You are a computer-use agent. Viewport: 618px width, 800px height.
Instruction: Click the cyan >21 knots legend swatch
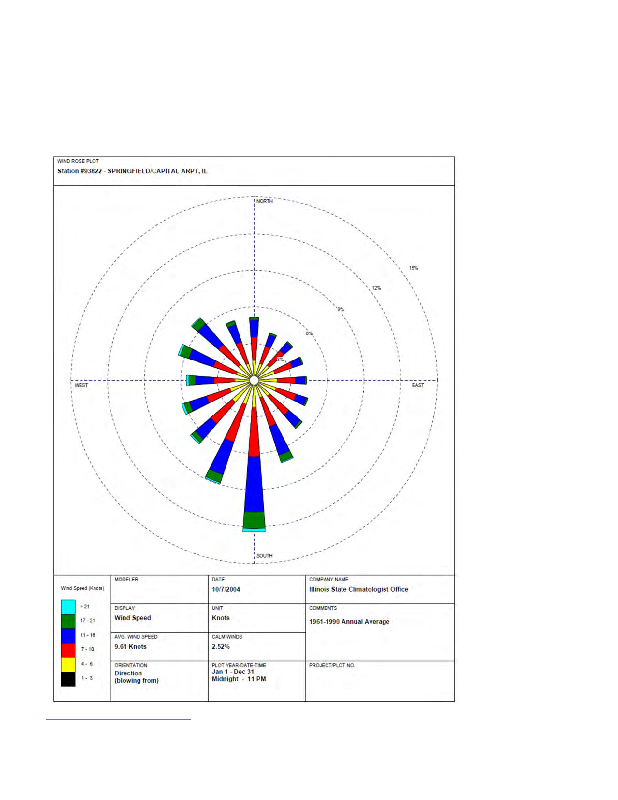pyautogui.click(x=67, y=607)
